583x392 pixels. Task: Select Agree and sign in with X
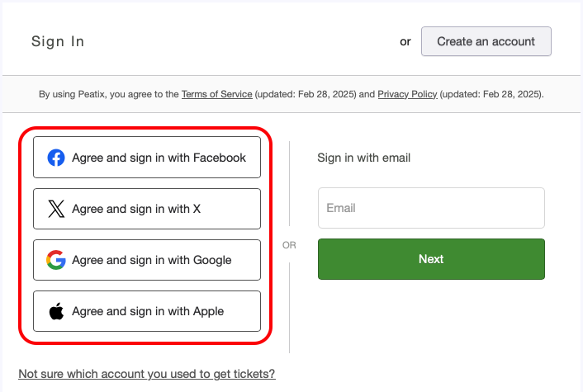point(147,209)
